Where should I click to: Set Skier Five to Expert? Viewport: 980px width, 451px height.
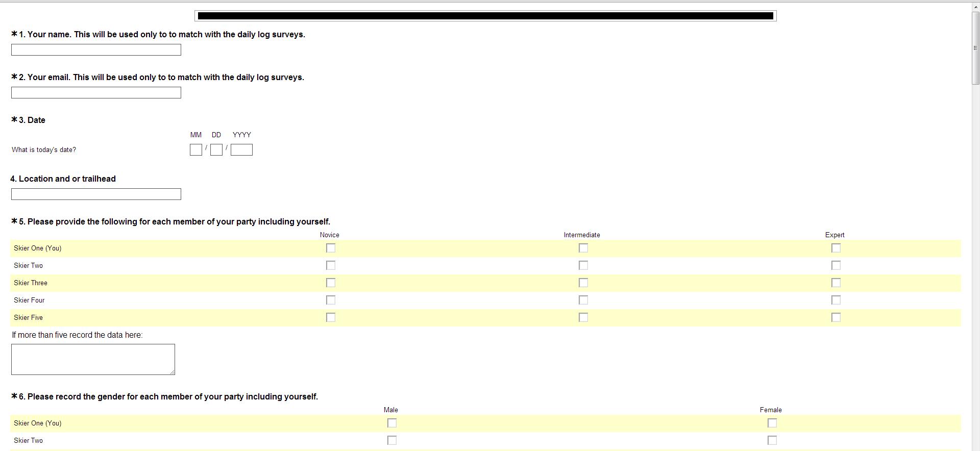836,317
